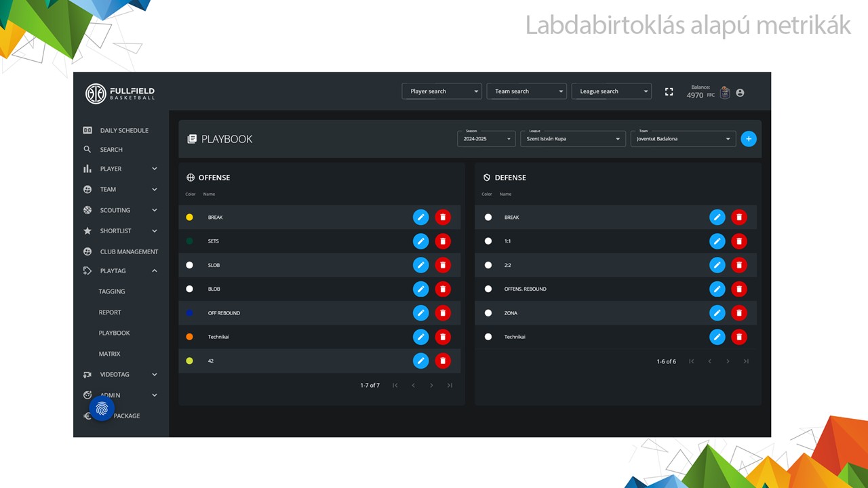Open the Season 2024-2025 dropdown
Screen dimensions: 868x488
coord(486,139)
